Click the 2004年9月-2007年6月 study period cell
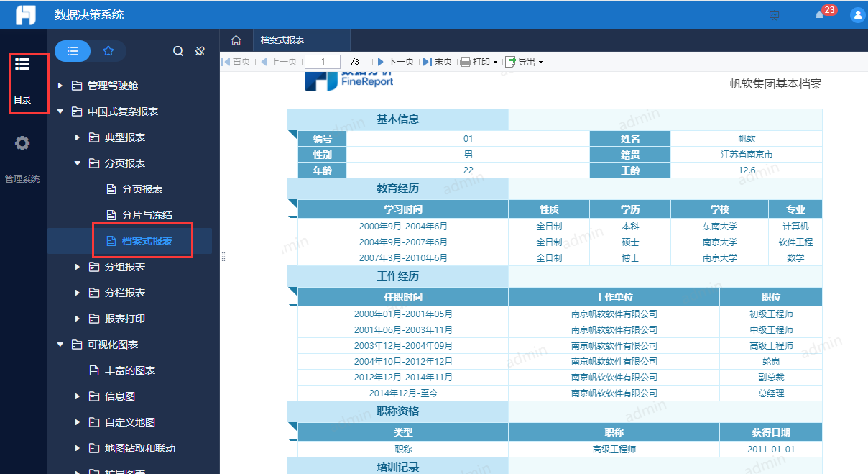868x474 pixels. tap(403, 242)
